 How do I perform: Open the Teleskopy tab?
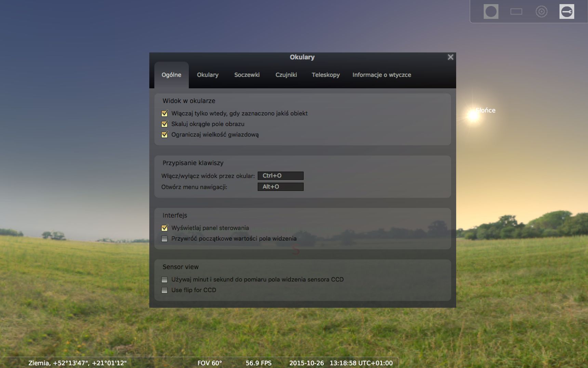325,75
